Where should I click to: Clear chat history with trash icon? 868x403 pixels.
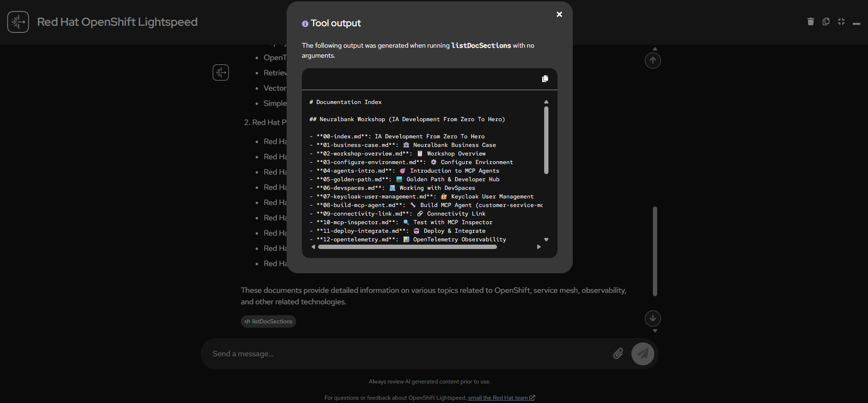pos(811,21)
